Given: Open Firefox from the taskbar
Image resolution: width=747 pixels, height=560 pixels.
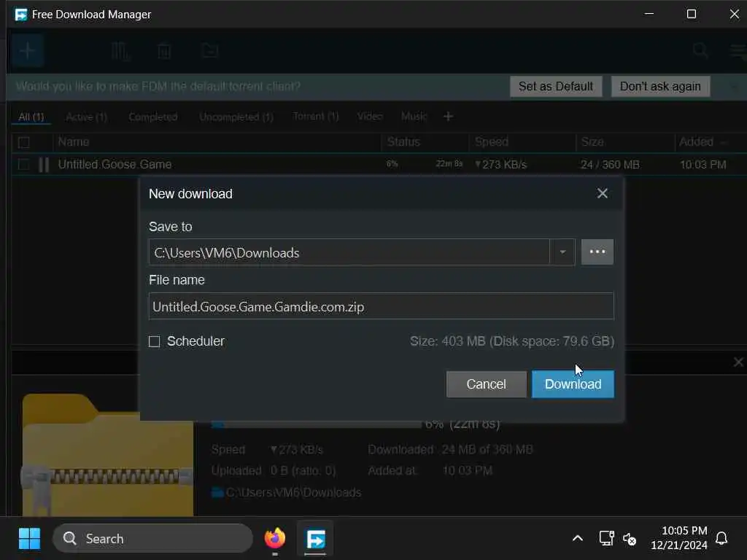Looking at the screenshot, I should click(275, 539).
